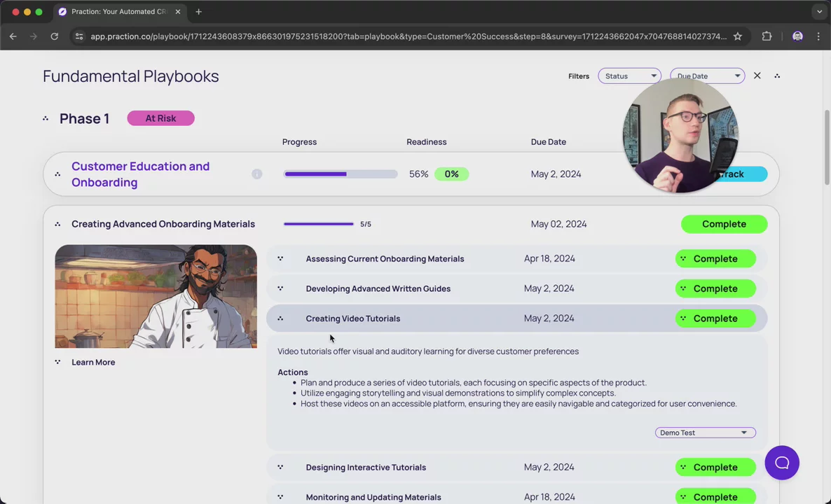Open the chat support bubble

[781, 463]
